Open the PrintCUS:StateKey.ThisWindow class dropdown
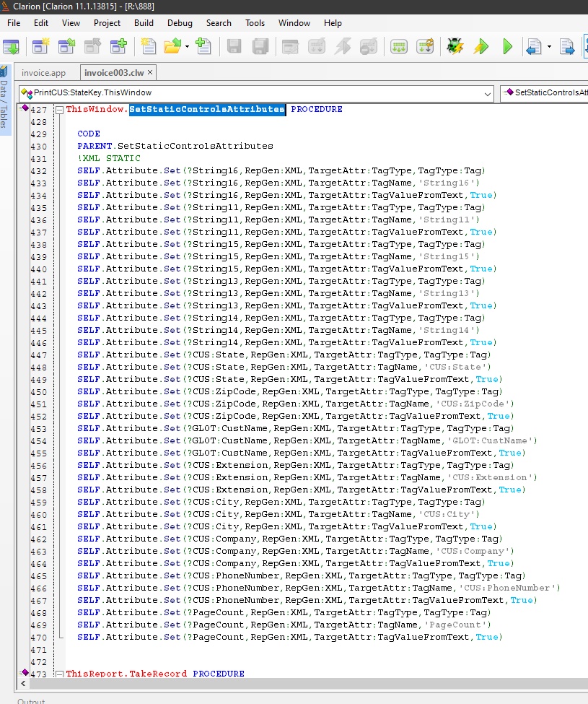The height and width of the screenshot is (704, 588). coord(487,92)
